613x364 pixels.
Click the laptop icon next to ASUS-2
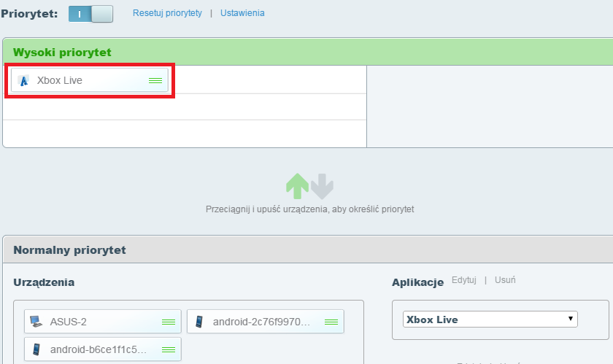pos(36,322)
